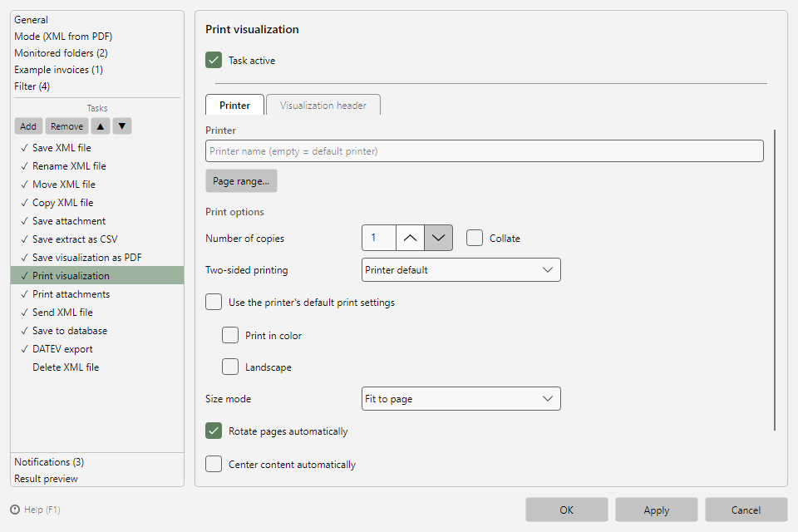
Task: Enable the Collate checkbox
Action: point(475,238)
